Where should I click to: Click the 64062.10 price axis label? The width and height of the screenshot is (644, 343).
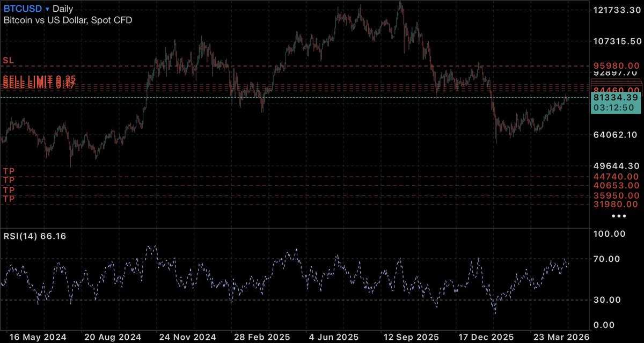617,134
